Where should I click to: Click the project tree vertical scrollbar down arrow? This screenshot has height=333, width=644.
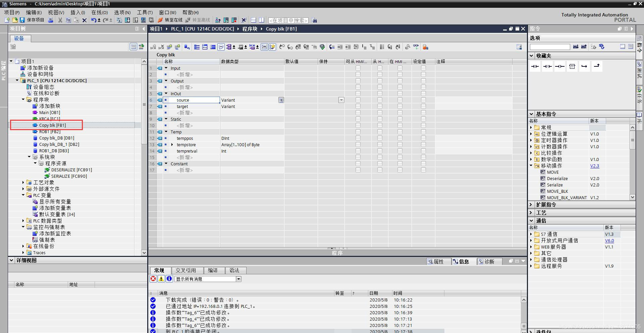144,253
